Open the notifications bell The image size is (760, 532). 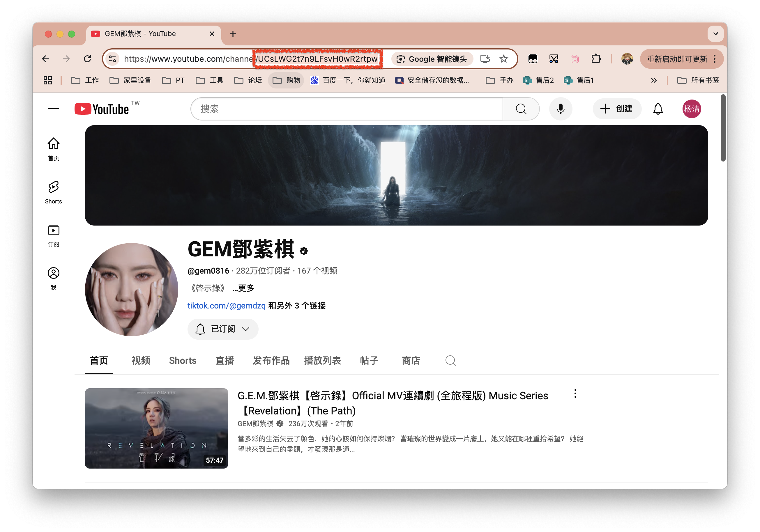pos(658,109)
